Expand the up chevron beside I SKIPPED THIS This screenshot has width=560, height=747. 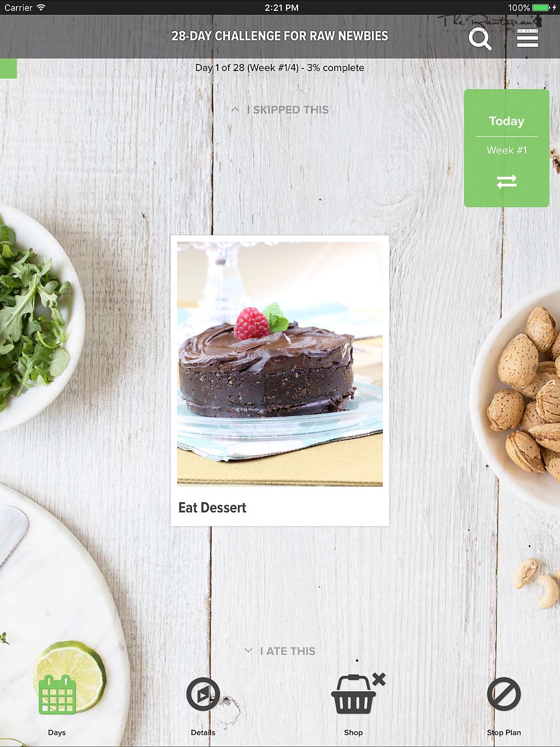coord(235,109)
